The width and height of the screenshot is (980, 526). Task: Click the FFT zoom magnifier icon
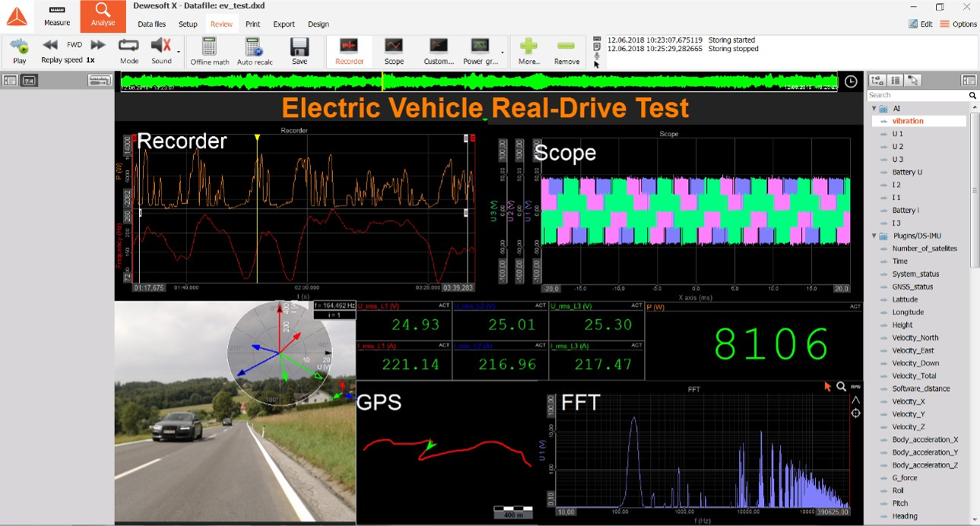pyautogui.click(x=842, y=387)
